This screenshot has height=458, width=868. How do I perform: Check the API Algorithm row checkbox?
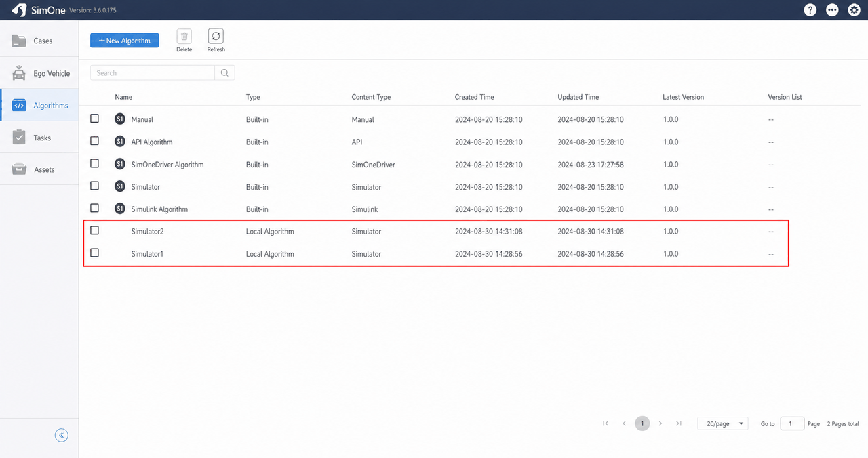coord(94,141)
